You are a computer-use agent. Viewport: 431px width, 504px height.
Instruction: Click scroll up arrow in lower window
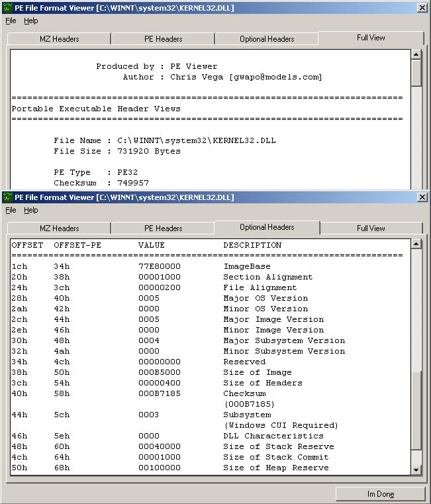[x=416, y=244]
